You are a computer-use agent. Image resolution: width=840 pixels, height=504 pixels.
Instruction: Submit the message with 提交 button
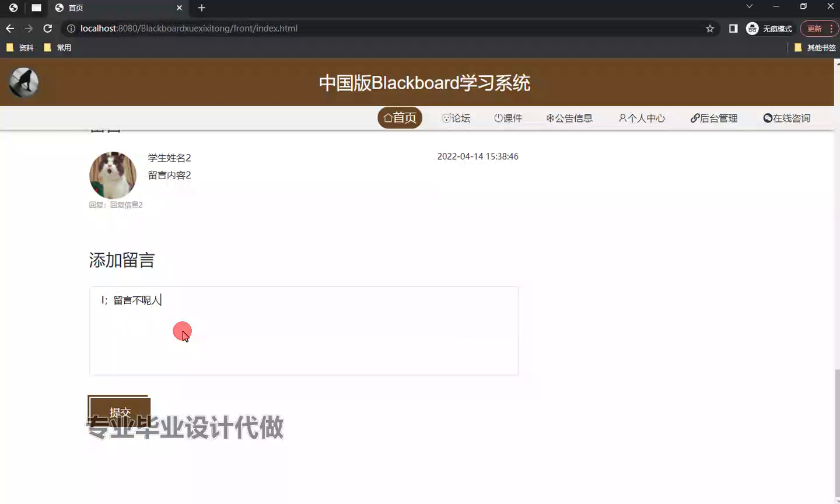[x=120, y=412]
